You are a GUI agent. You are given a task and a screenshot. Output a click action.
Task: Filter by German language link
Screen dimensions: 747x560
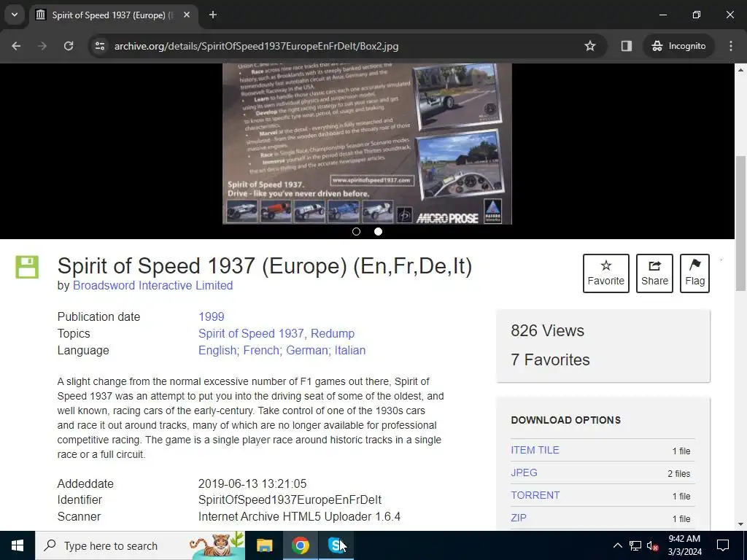pyautogui.click(x=307, y=351)
